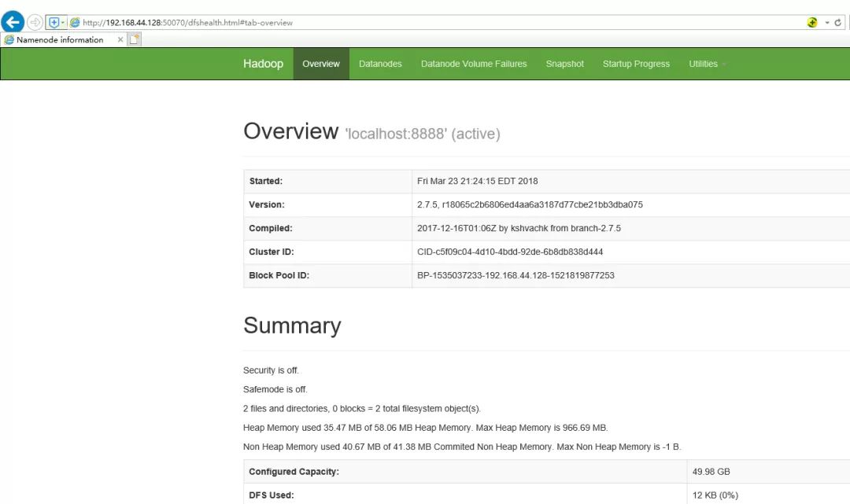Click the Hadoop brand link

click(x=263, y=64)
